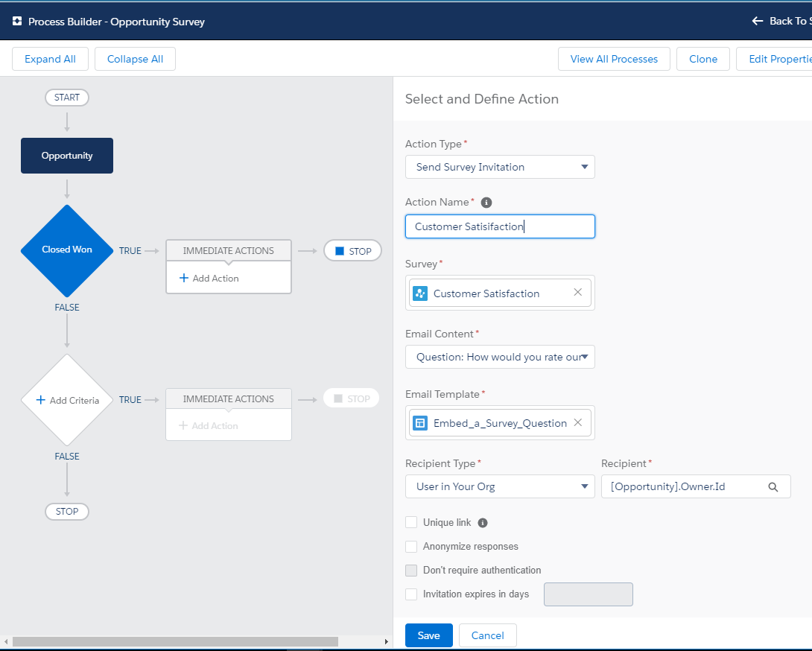Click the Email Template field label
The height and width of the screenshot is (651, 812).
tap(443, 394)
